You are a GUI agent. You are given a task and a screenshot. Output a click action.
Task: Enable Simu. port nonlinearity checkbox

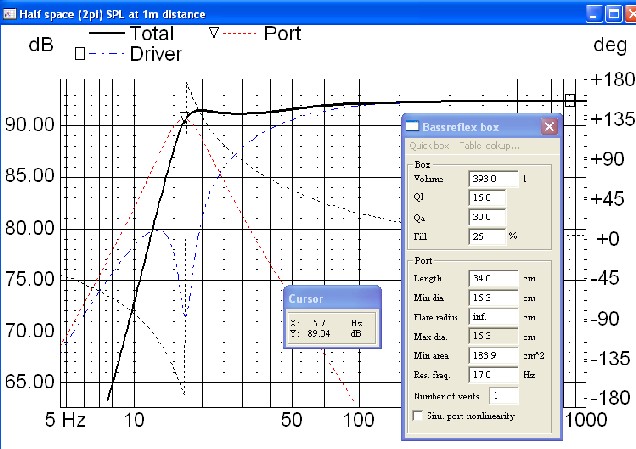(x=417, y=416)
